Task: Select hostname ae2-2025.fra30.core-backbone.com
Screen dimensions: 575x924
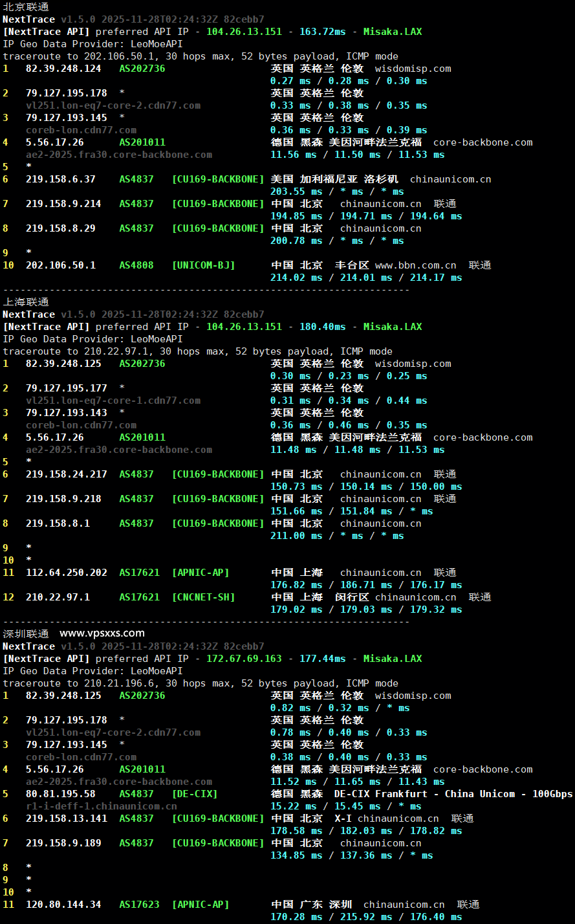Action: [x=118, y=154]
